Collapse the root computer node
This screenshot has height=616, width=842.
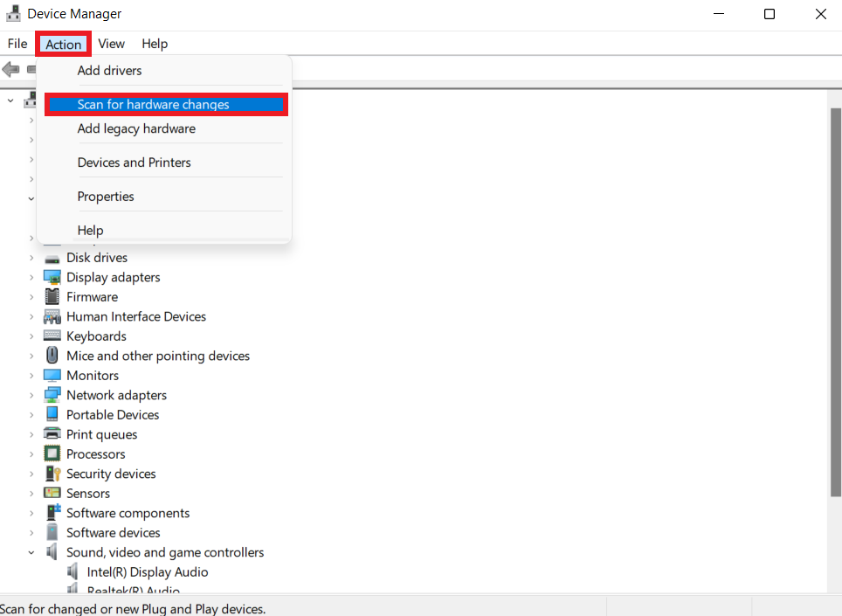(10, 100)
